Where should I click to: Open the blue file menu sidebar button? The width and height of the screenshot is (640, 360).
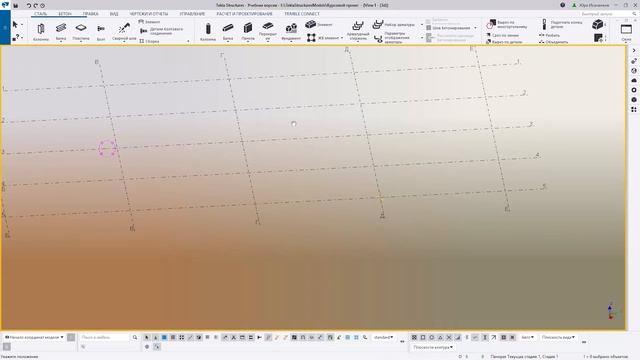coord(5,27)
